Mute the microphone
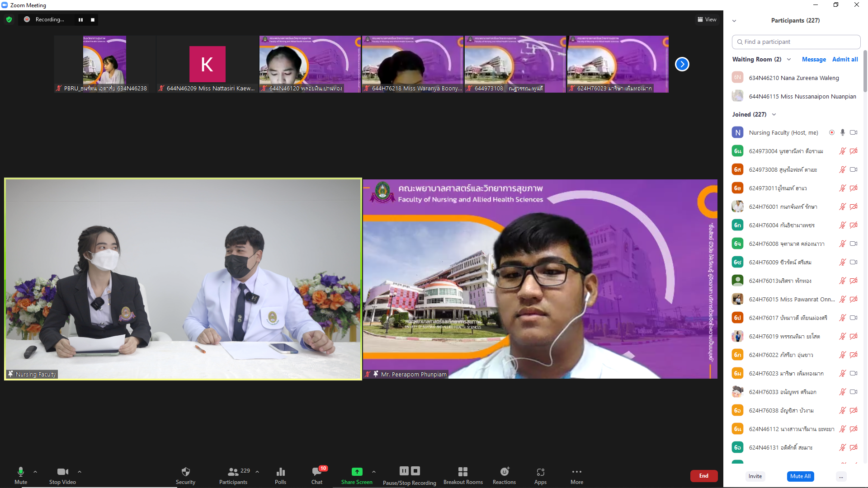Screen dimensions: 868x488 pyautogui.click(x=20, y=472)
